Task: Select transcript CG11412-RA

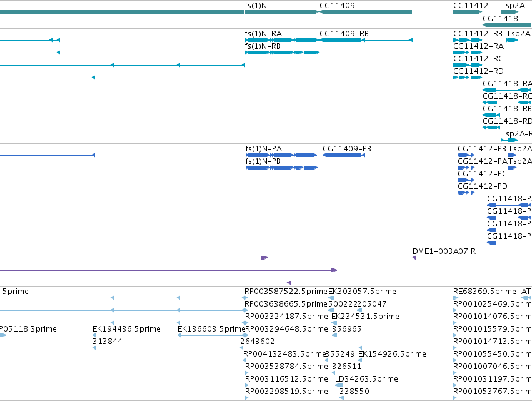Action: click(478, 46)
